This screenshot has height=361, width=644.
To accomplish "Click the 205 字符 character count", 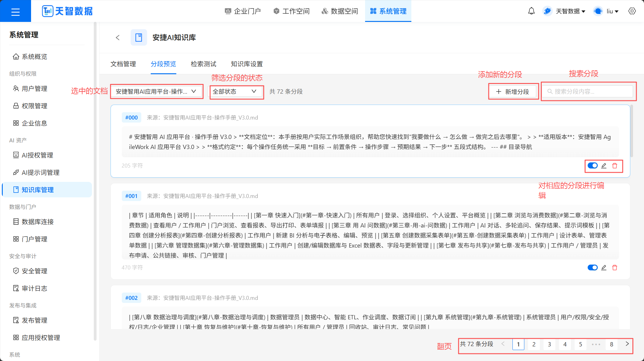I will (x=132, y=166).
